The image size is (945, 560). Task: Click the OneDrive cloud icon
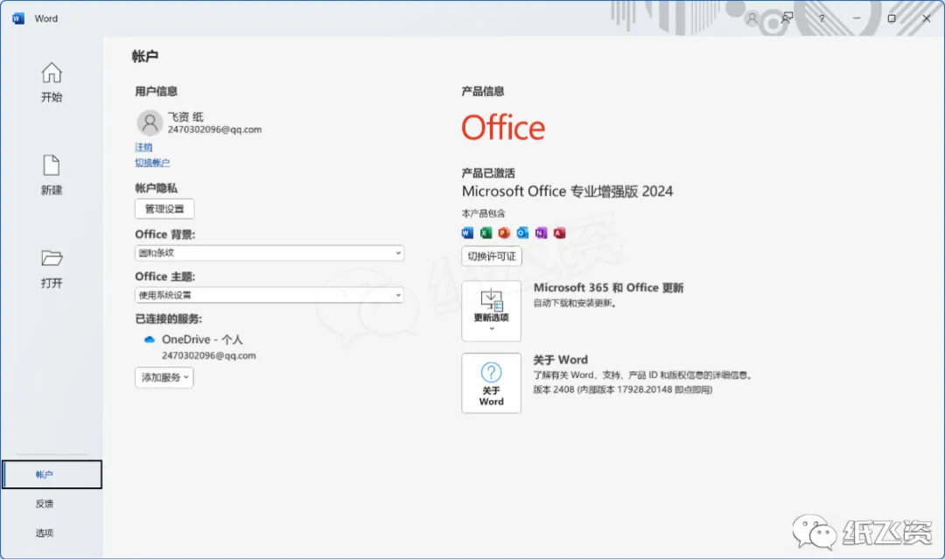(150, 339)
